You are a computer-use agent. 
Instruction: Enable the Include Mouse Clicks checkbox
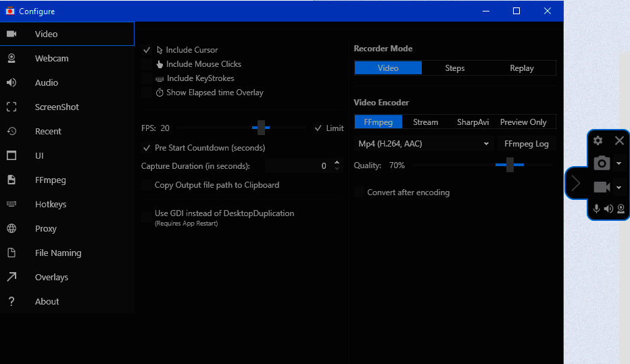pyautogui.click(x=147, y=64)
